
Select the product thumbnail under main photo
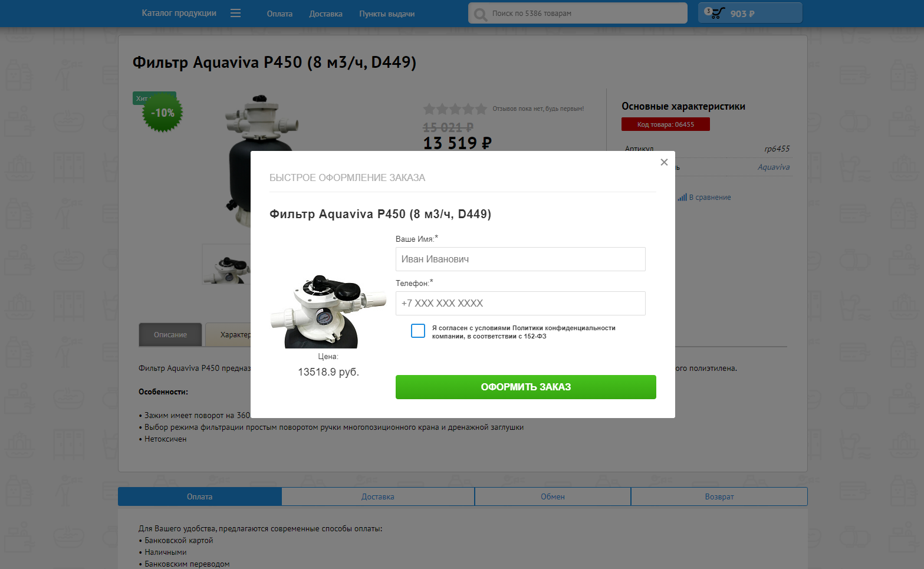[226, 264]
